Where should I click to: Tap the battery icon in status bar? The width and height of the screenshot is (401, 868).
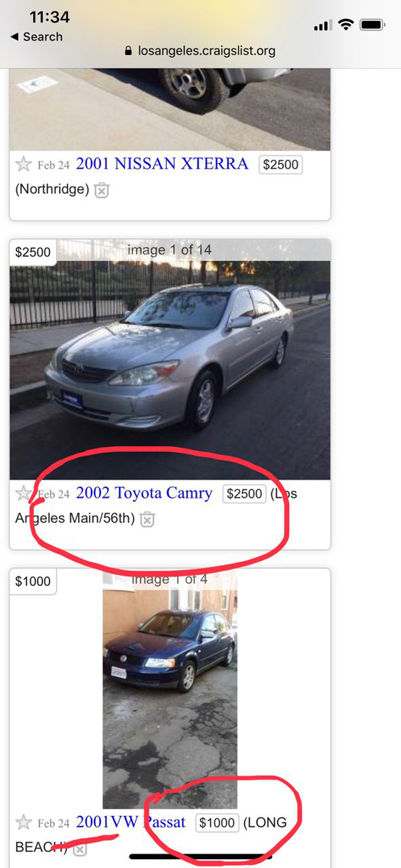click(374, 25)
